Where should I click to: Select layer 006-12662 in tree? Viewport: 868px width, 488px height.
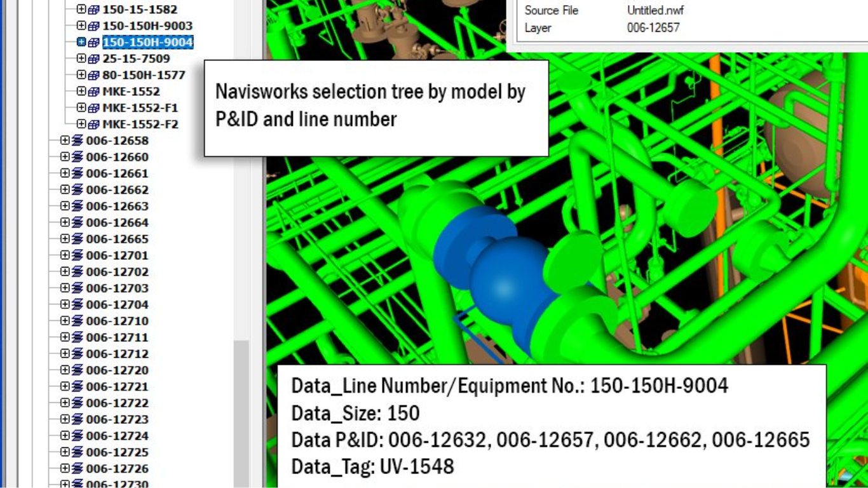118,190
